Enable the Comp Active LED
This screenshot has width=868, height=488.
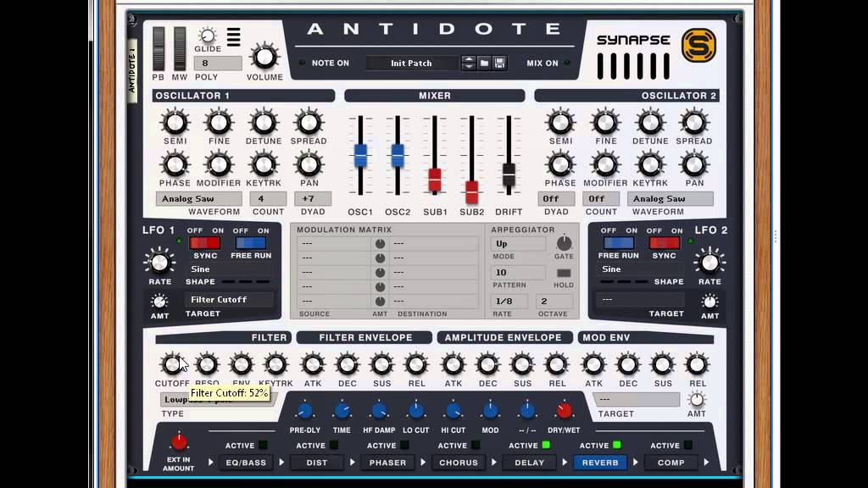click(x=687, y=445)
